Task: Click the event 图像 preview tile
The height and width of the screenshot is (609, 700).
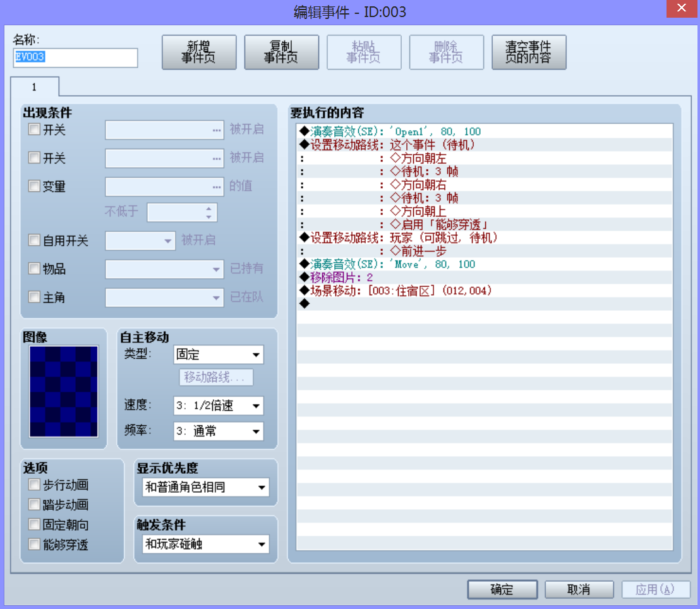Action: 63,391
